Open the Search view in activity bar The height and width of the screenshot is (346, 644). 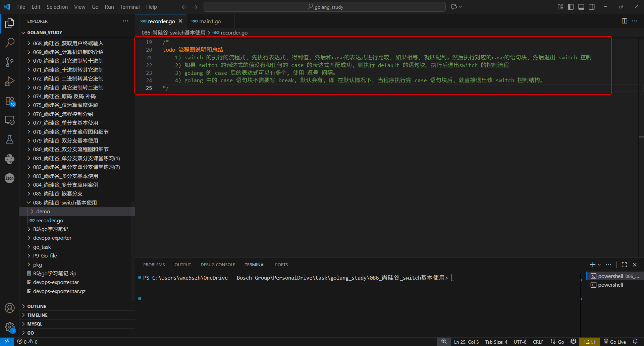tap(10, 43)
